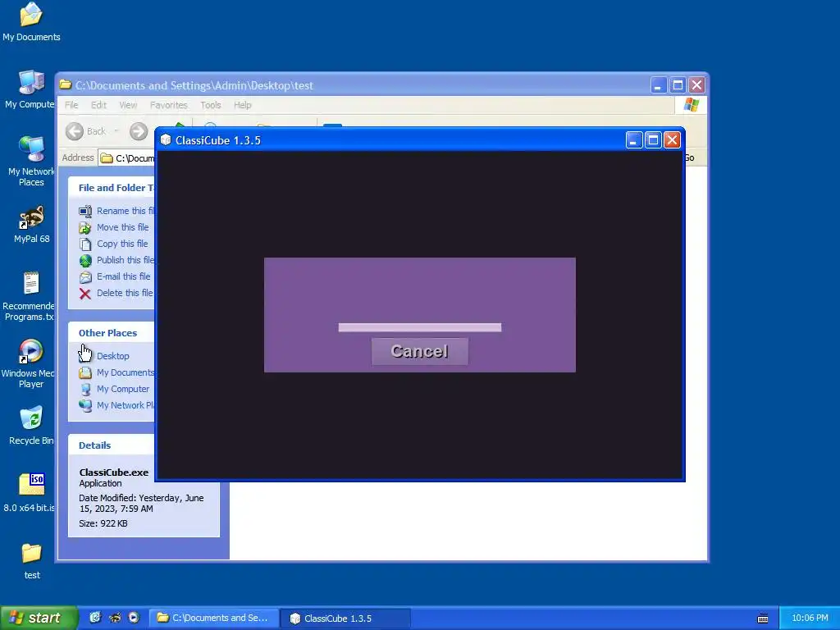
Task: Switch to C:\Documents and Se... taskbar button
Action: 214,618
